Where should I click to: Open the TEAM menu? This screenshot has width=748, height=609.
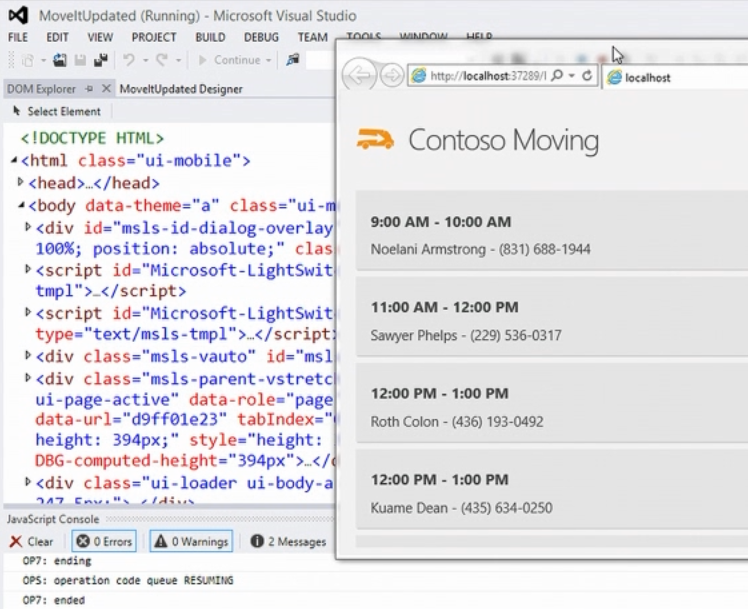tap(313, 37)
